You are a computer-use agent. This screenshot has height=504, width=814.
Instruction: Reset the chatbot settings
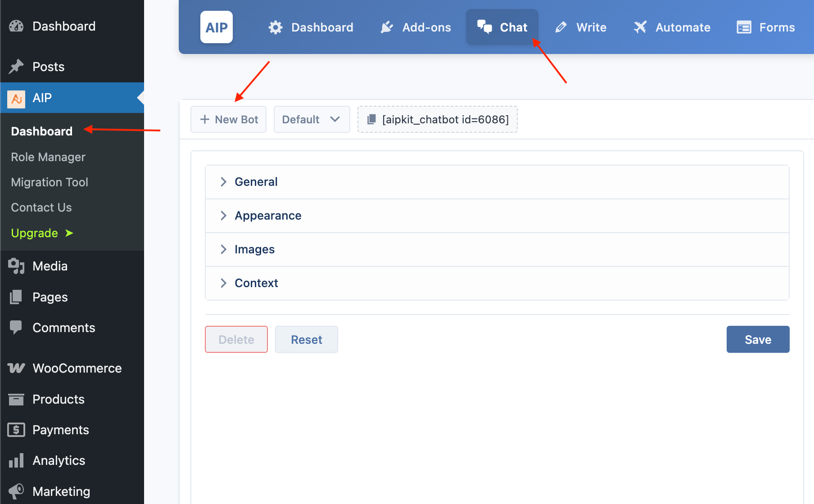(306, 339)
